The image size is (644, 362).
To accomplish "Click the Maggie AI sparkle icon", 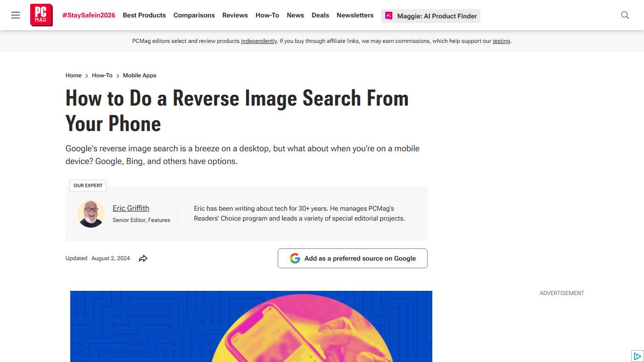I will pos(388,16).
